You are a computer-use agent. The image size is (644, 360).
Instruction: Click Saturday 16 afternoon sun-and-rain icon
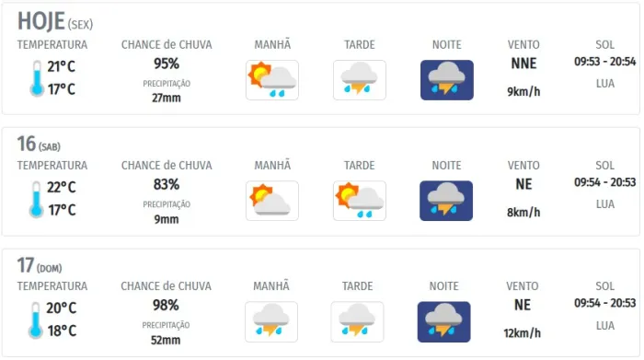(360, 201)
